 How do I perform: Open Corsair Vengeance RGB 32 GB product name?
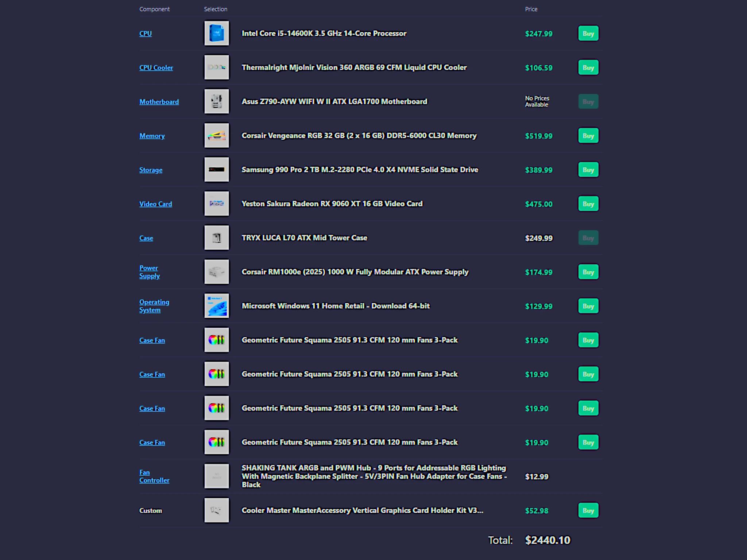pyautogui.click(x=359, y=136)
